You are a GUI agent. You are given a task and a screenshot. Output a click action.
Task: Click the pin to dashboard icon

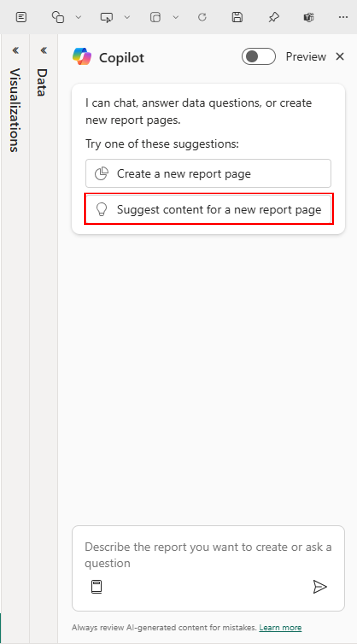click(274, 17)
